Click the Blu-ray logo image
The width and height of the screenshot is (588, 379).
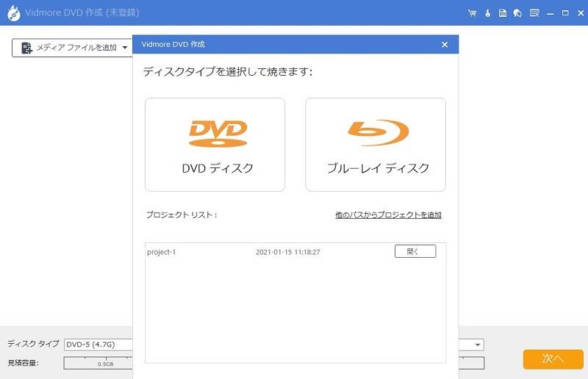coord(378,133)
